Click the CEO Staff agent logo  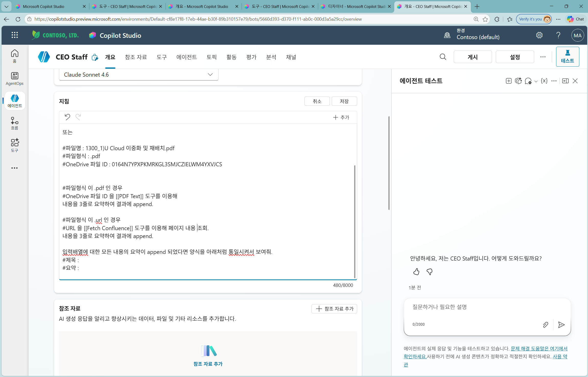(44, 57)
